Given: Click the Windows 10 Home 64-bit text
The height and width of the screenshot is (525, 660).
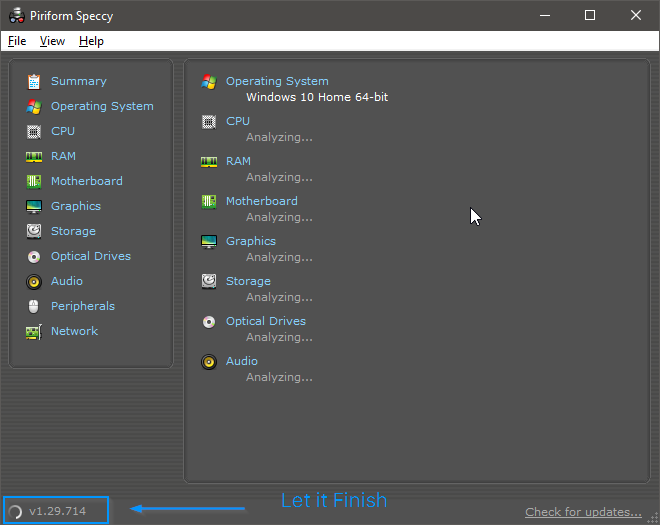Looking at the screenshot, I should point(317,97).
